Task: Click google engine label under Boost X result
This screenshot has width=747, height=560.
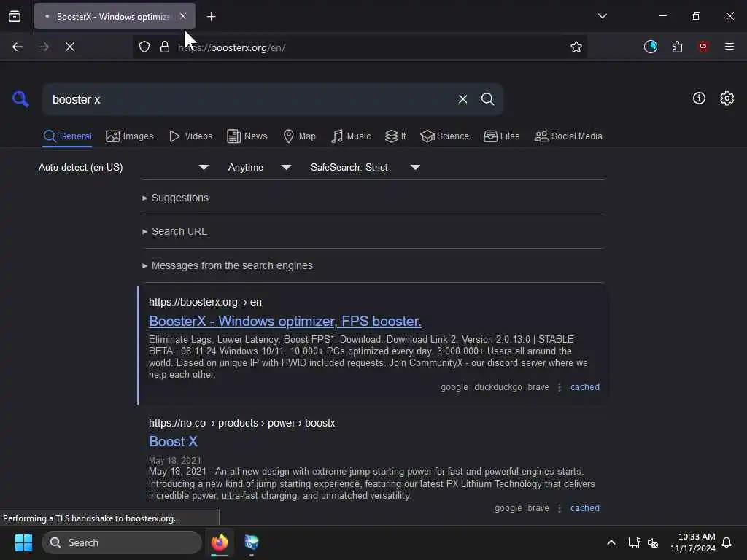Action: (508, 508)
